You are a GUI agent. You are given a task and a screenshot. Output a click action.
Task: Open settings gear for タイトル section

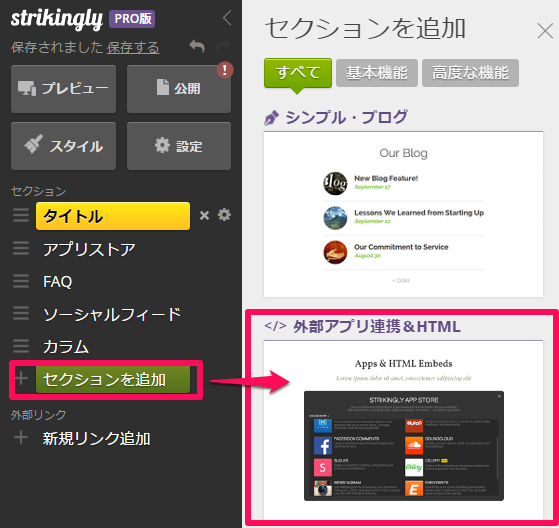click(224, 215)
